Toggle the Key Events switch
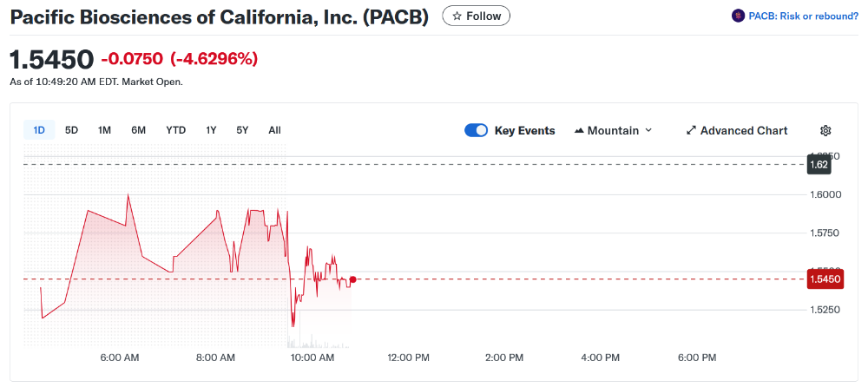The height and width of the screenshot is (387, 868). 476,130
